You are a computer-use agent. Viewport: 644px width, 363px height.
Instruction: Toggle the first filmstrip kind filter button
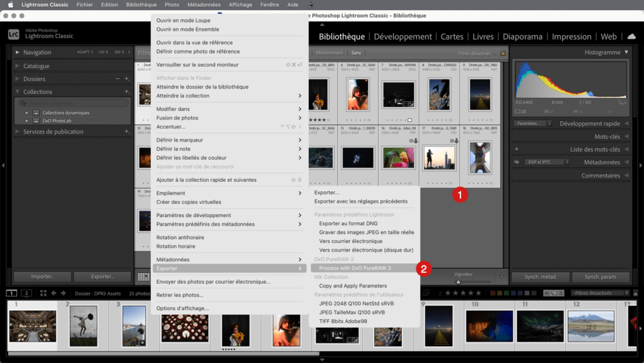click(547, 293)
